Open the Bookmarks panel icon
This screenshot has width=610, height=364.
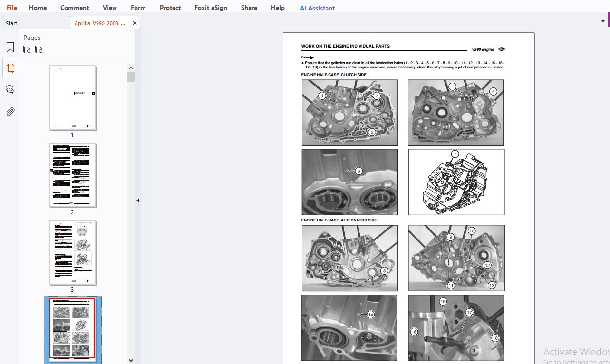pyautogui.click(x=10, y=48)
